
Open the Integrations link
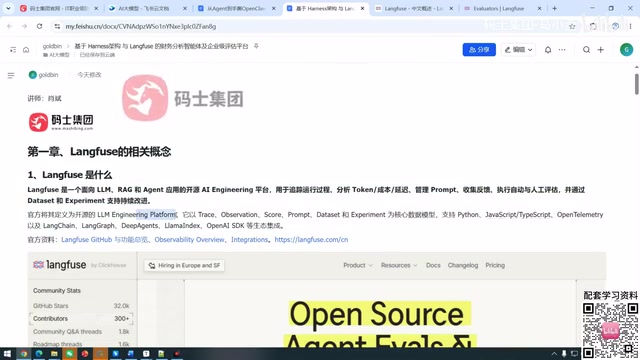click(x=249, y=240)
